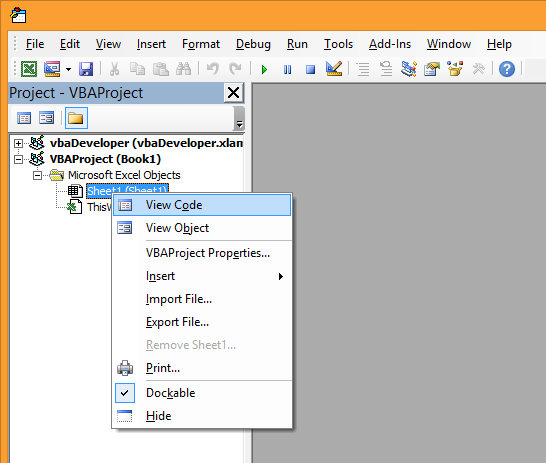
Task: Open the Format menu
Action: 201,44
